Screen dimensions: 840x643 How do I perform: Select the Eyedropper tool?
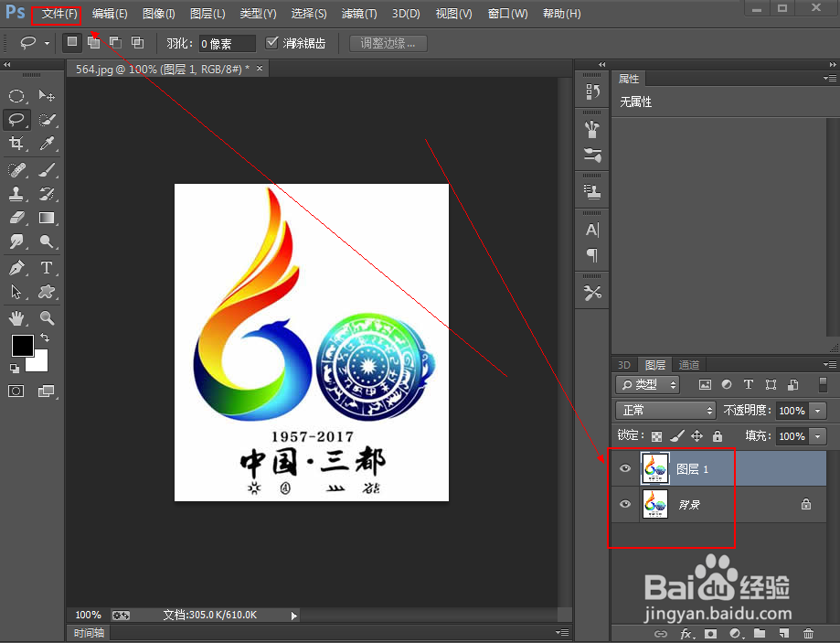click(47, 144)
